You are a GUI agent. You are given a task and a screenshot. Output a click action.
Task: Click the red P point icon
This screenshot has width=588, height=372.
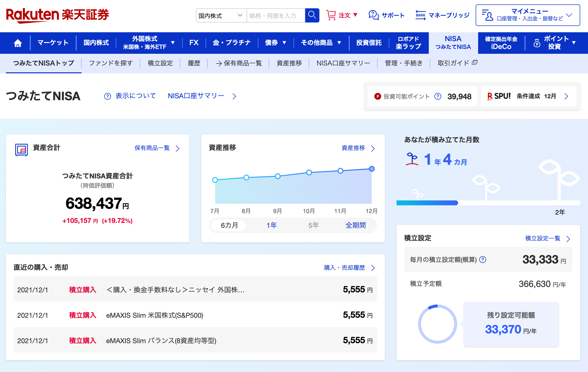pos(378,96)
